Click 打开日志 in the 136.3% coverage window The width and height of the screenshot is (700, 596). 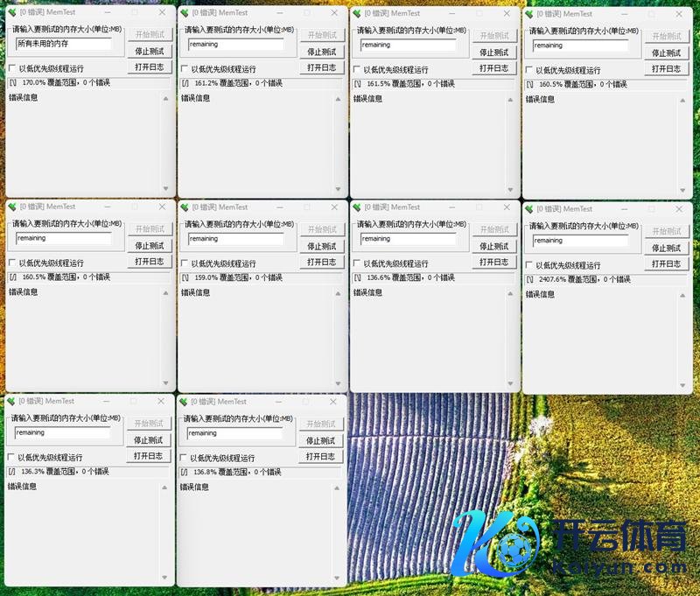coord(149,456)
